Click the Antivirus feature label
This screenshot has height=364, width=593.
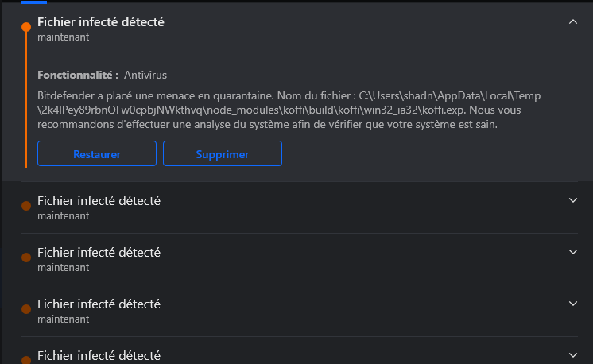[x=145, y=75]
